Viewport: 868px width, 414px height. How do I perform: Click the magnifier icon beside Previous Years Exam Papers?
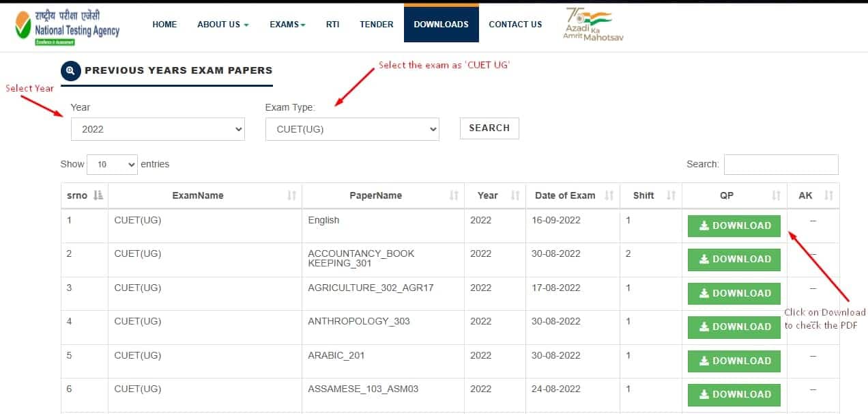tap(70, 71)
